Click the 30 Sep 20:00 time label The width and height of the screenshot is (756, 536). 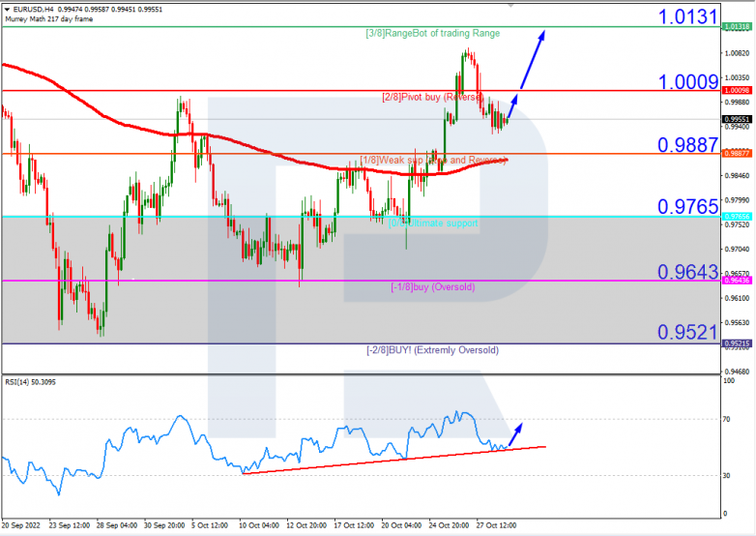click(x=164, y=525)
